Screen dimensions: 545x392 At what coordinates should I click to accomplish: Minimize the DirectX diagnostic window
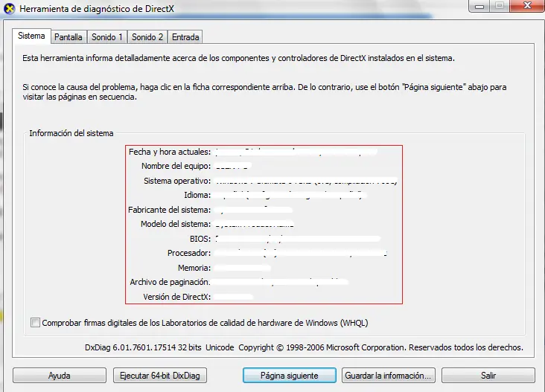pos(479,6)
